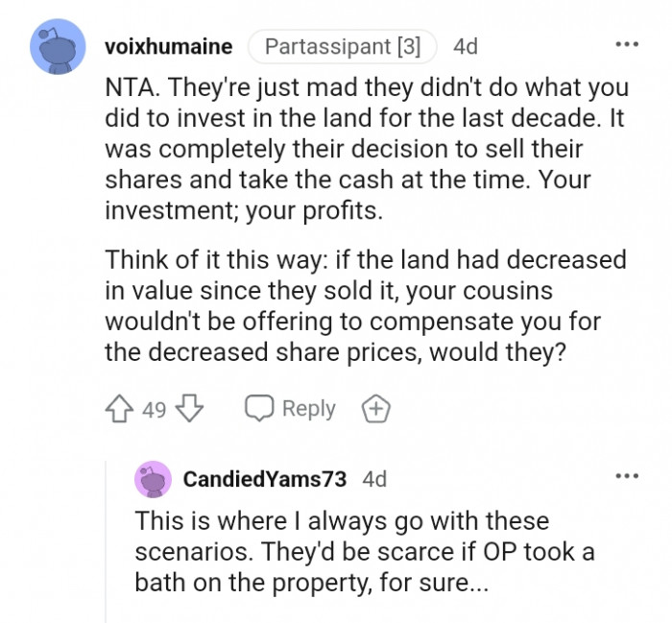Click the Partassipant [3] flair badge
672x623 pixels.
342,45
